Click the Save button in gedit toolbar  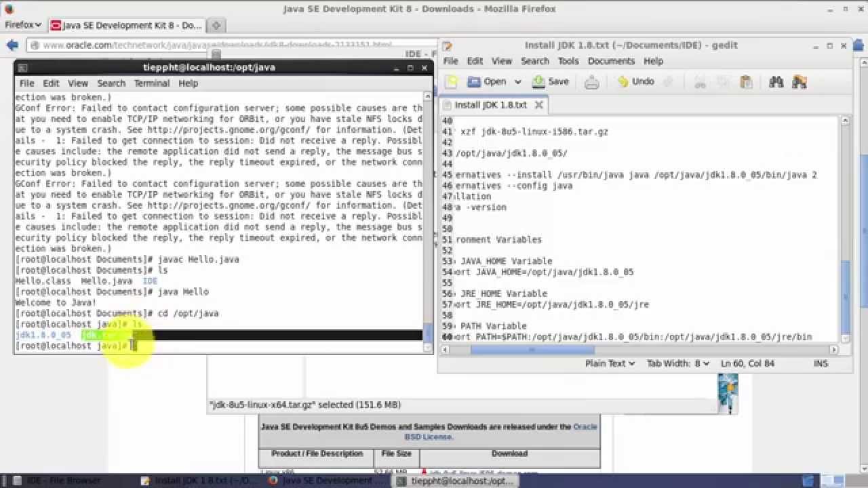pos(551,81)
